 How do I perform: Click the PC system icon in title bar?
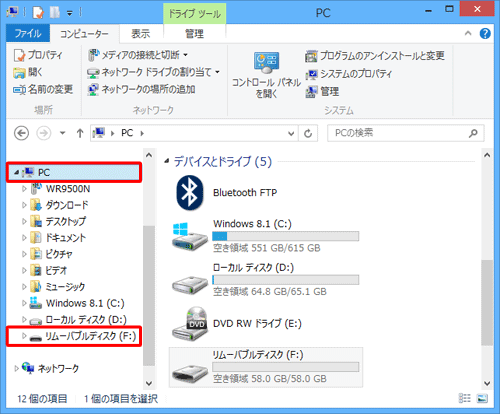point(13,12)
